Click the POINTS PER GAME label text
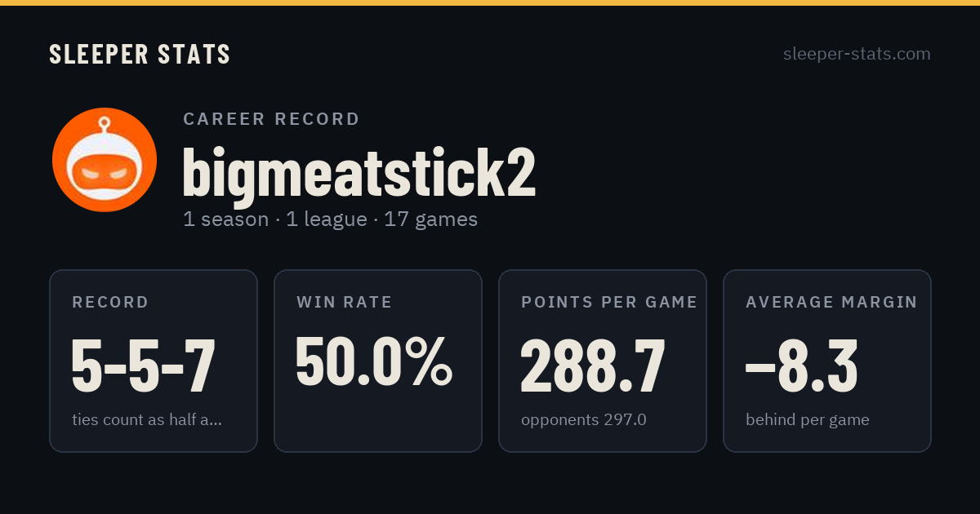The height and width of the screenshot is (514, 980). pos(609,302)
